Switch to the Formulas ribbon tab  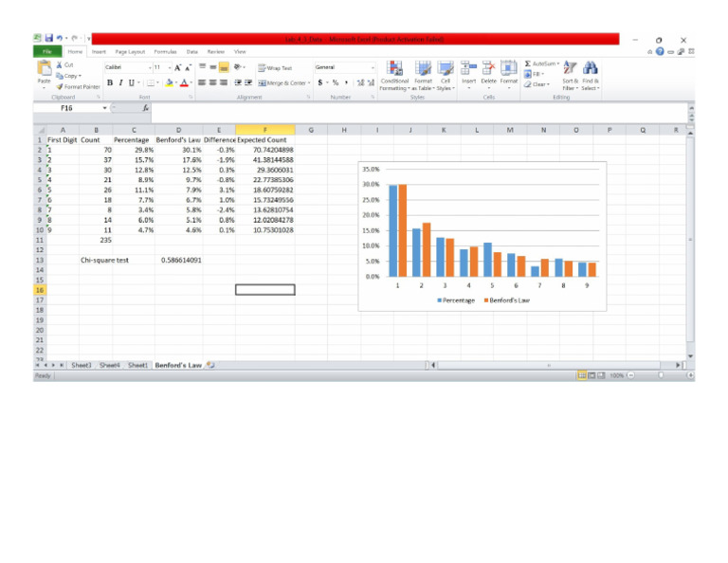point(165,51)
